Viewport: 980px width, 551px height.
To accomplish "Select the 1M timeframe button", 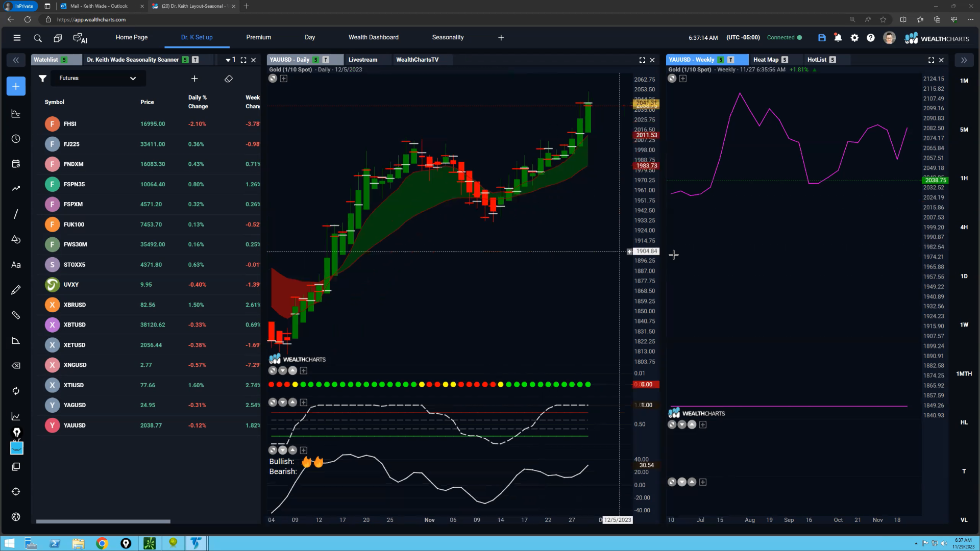I will pos(964,81).
